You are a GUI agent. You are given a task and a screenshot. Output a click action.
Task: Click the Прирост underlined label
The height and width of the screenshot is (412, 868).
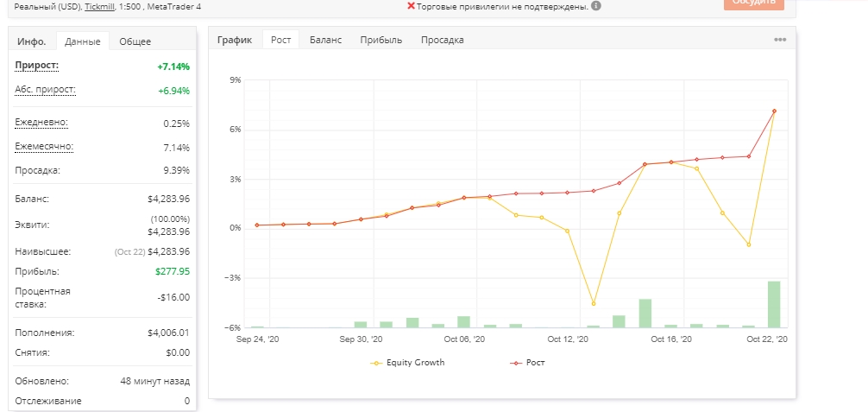point(36,66)
